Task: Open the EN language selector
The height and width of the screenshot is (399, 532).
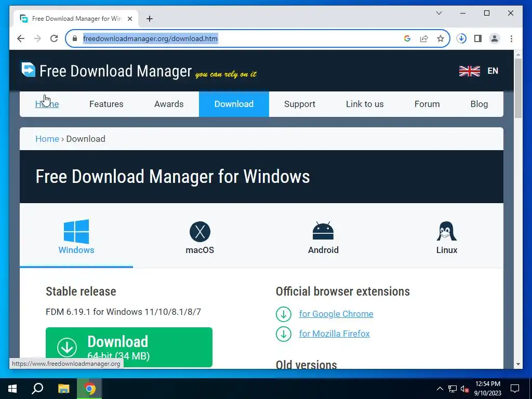Action: coord(493,71)
